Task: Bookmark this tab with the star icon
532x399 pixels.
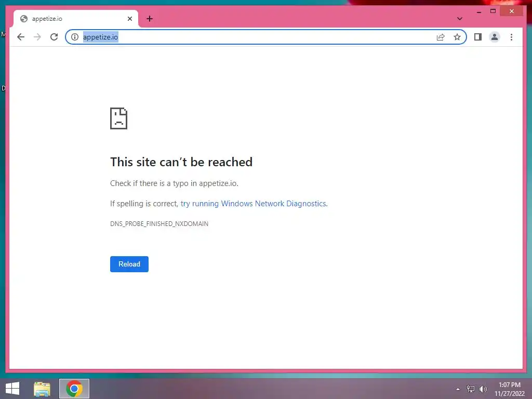Action: click(x=457, y=37)
